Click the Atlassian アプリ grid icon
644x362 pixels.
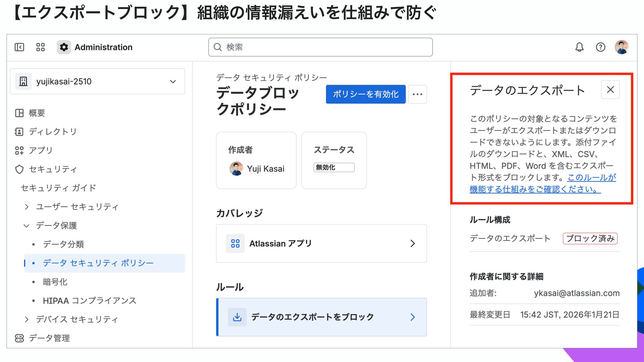pos(235,243)
